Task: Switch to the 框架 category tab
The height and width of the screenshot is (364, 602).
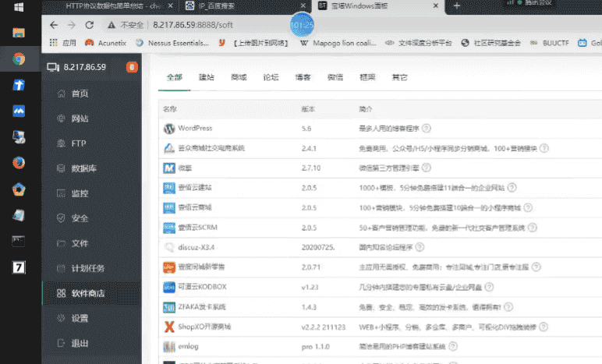Action: point(367,77)
